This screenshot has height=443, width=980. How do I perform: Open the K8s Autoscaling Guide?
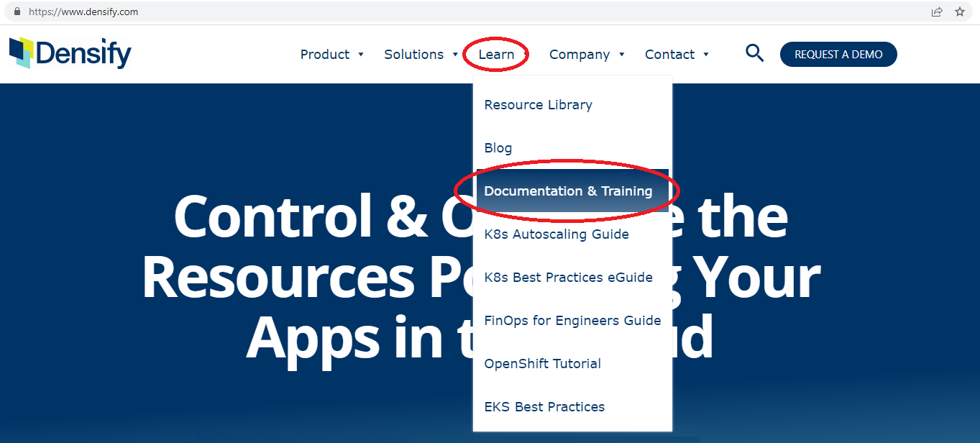point(557,234)
